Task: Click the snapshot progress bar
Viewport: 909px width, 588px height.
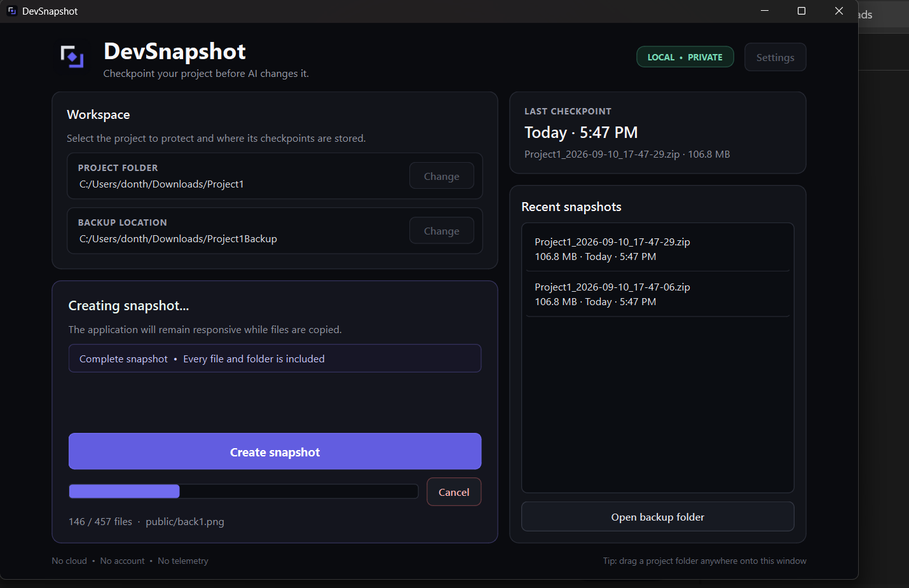Action: click(x=243, y=491)
